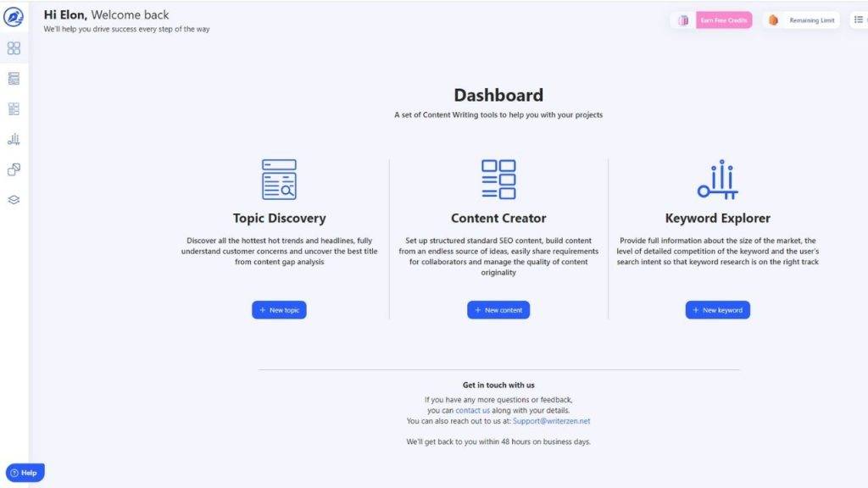Image resolution: width=868 pixels, height=488 pixels.
Task: Click the Support@writerzen.net email link
Action: [x=551, y=421]
